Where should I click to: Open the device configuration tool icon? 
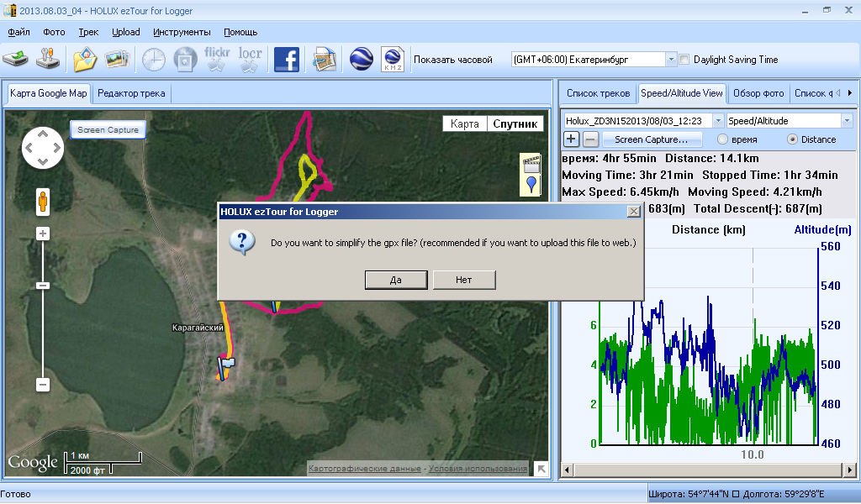[48, 59]
